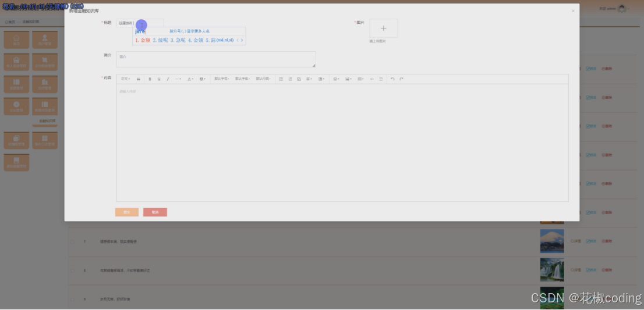This screenshot has width=644, height=310.
Task: Insert a todo checklist in editor
Action: click(299, 79)
